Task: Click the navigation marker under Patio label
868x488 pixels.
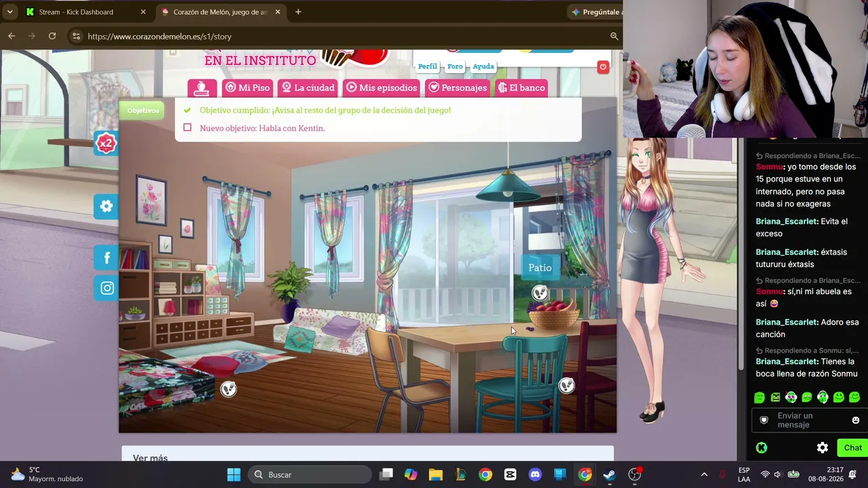Action: point(540,293)
